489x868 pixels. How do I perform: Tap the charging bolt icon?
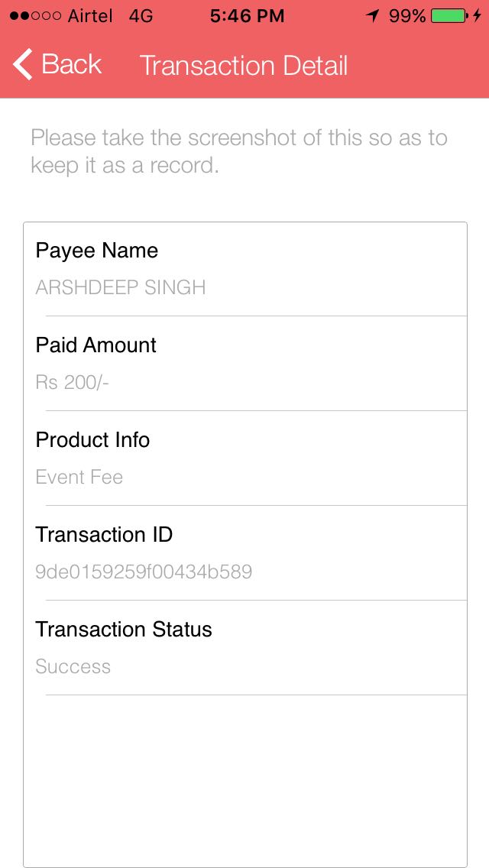click(x=477, y=16)
